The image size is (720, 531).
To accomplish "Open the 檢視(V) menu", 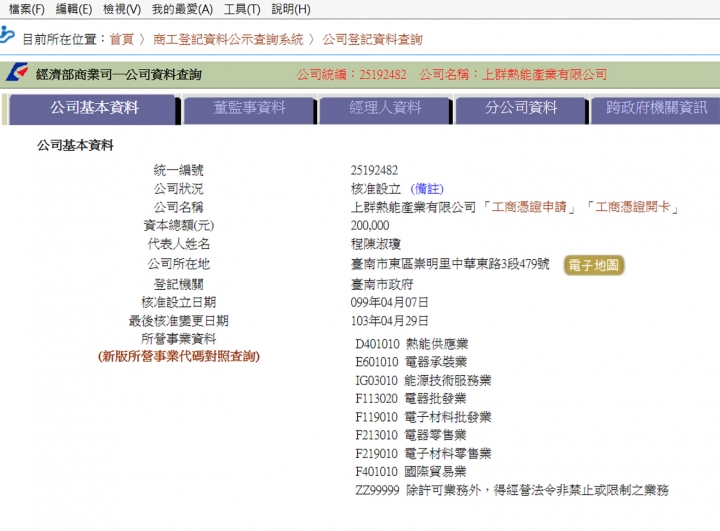I will pos(122,9).
